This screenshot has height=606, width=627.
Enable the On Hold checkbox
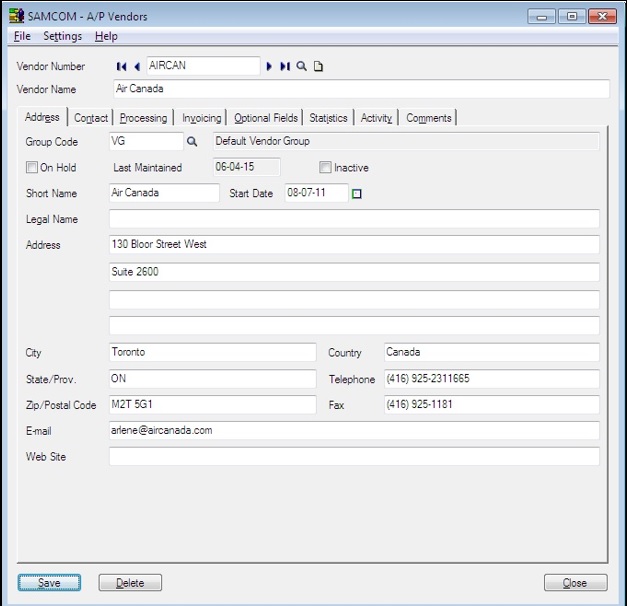point(33,168)
